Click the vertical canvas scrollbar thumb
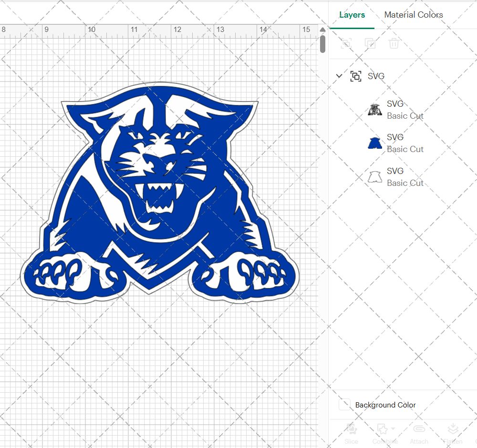This screenshot has height=448, width=477. pos(322,44)
